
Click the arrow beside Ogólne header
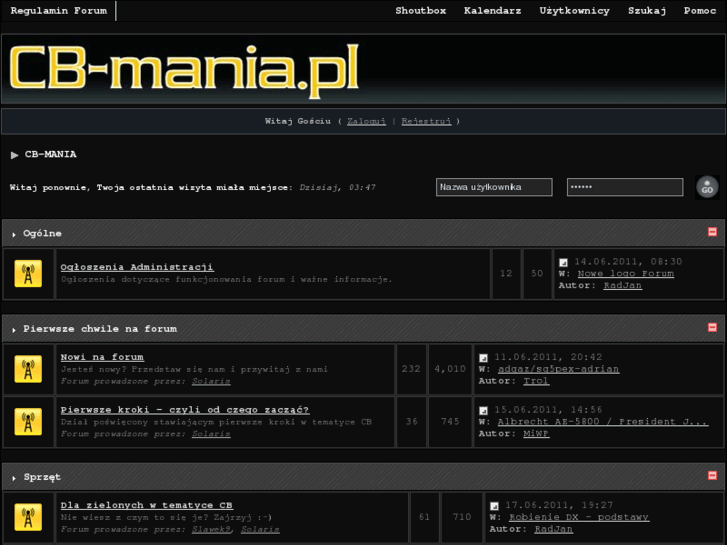[14, 235]
